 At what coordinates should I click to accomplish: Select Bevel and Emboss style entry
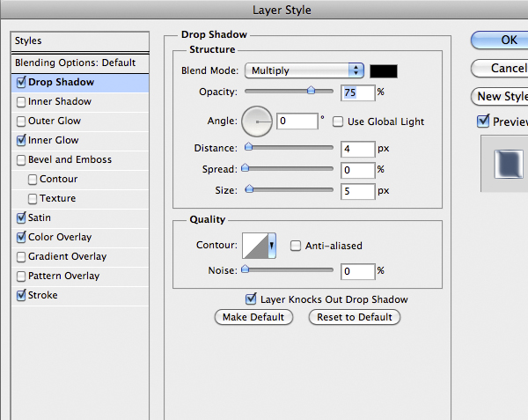[70, 160]
